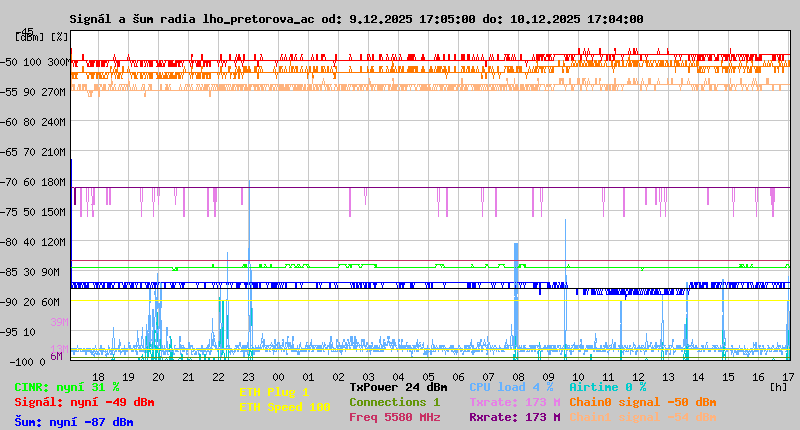Select the 'Šum: nyní -87 dBm' legend entry

[x=74, y=422]
